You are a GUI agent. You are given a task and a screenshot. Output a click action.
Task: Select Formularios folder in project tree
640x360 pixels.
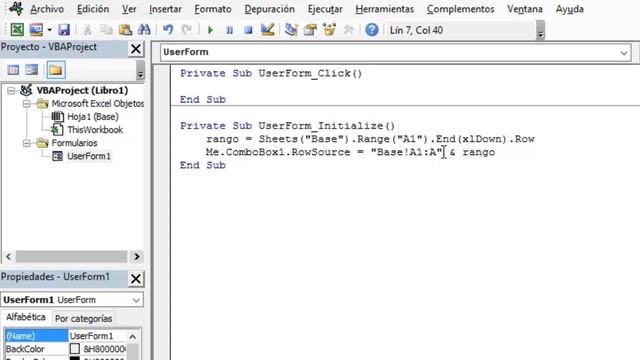[x=74, y=143]
